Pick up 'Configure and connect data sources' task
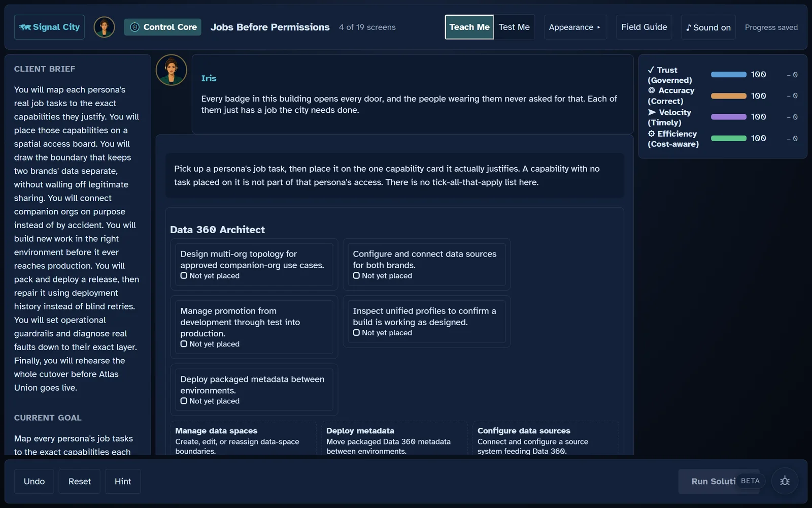The width and height of the screenshot is (812, 508). 426,264
